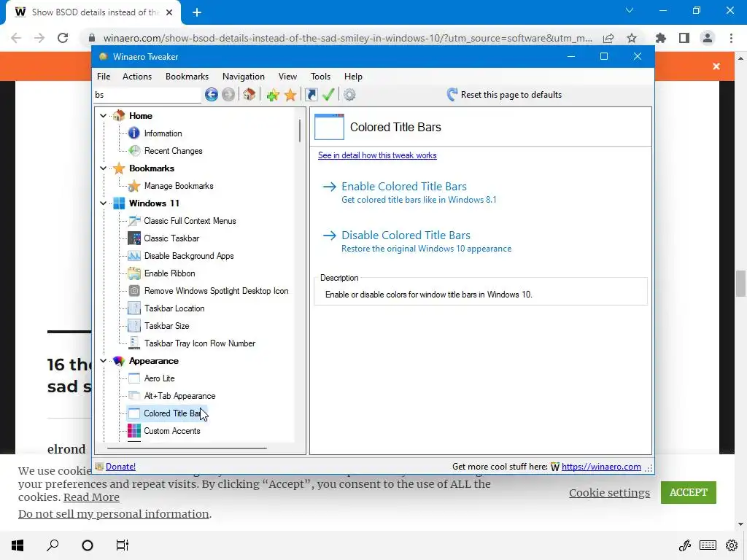Click the Taskbar Location icon
The width and height of the screenshot is (747, 560).
134,308
